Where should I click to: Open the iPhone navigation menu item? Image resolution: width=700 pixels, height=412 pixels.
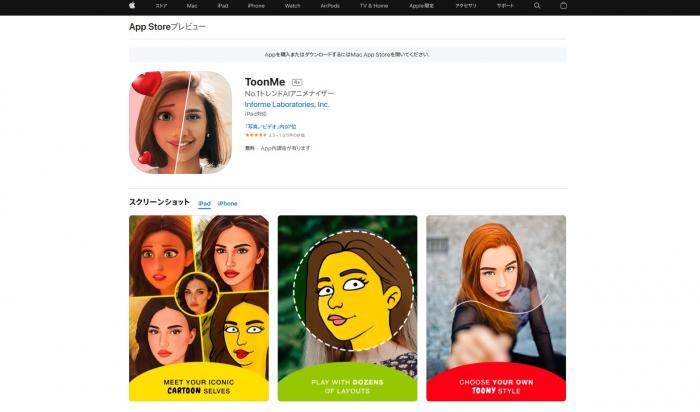pyautogui.click(x=256, y=6)
